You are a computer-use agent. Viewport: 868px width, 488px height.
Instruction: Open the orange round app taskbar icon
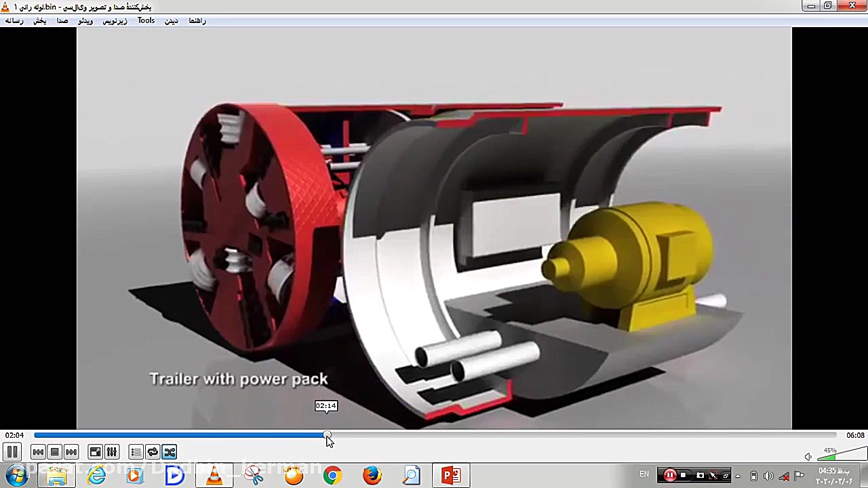pyautogui.click(x=293, y=475)
